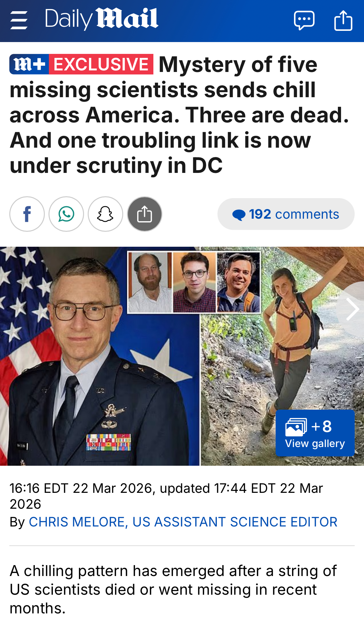This screenshot has width=364, height=619.
Task: Tap the smiling man with backpack inset
Action: click(239, 282)
